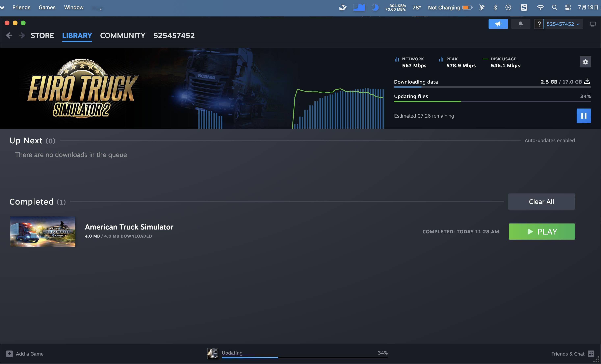Click the '578.9 Mbps' peak value
Viewport: 601px width, 364px height.
tap(461, 66)
